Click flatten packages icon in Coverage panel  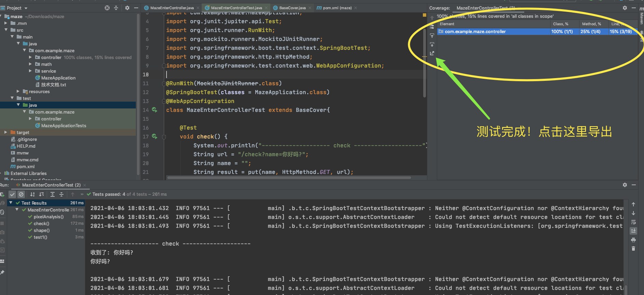[x=432, y=27]
